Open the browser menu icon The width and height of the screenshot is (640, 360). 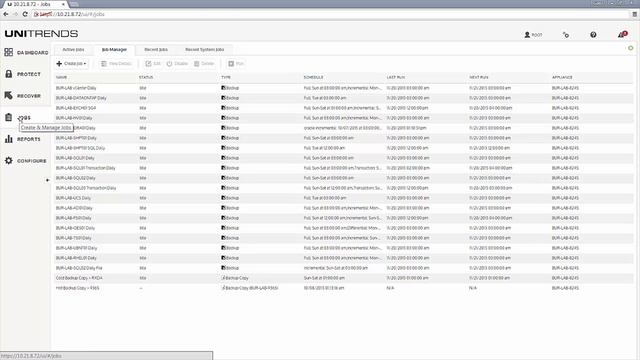[x=634, y=14]
